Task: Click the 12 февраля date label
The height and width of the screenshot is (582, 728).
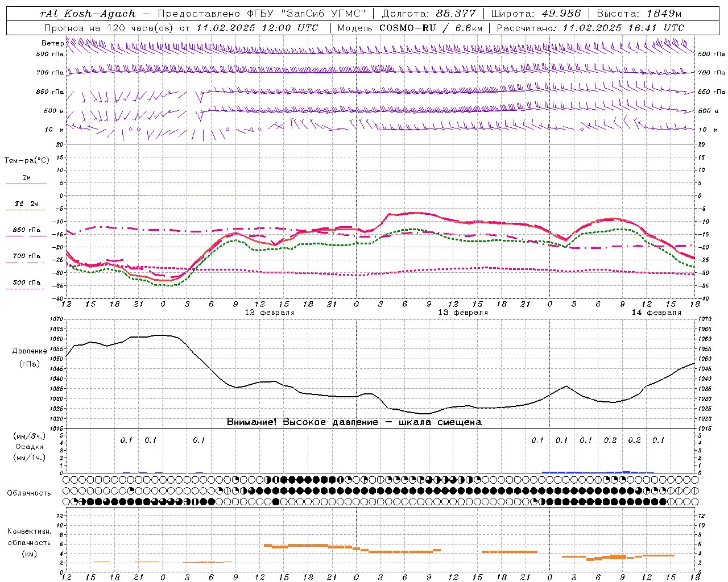Action: (x=270, y=313)
